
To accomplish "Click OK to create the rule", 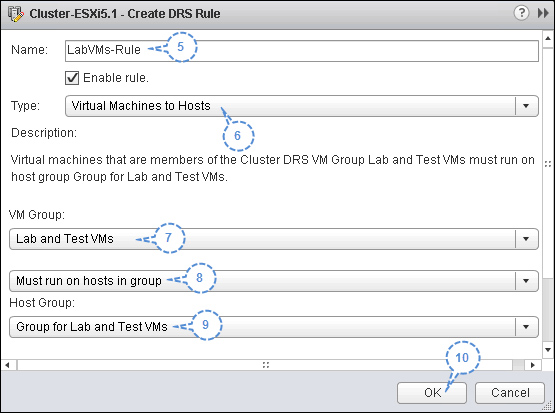I will point(432,393).
